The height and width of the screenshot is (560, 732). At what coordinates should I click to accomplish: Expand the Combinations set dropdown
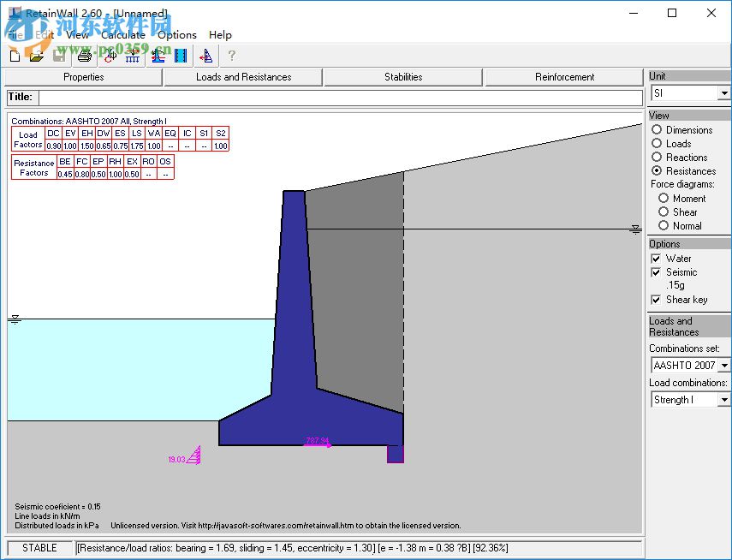[x=722, y=365]
